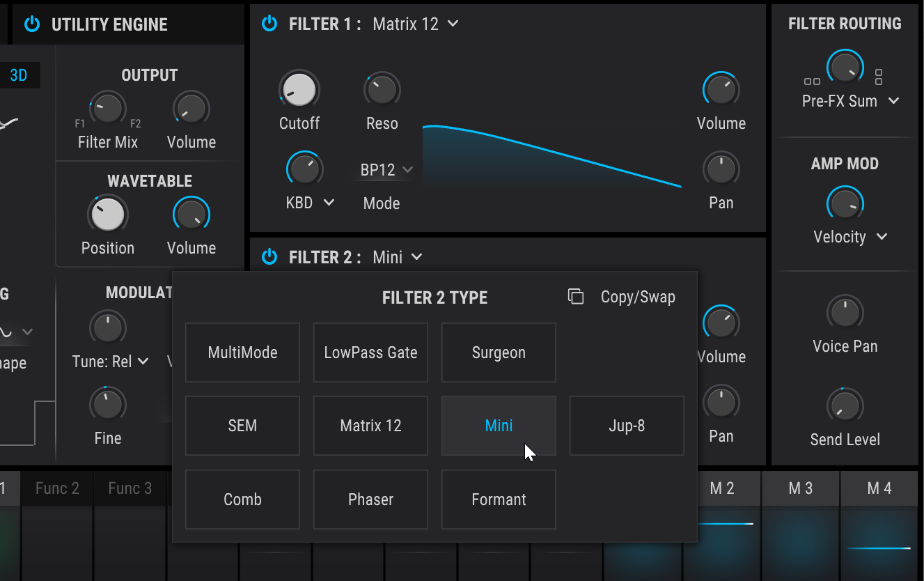Click the Filter 2 Volume knob
The width and height of the screenshot is (924, 581).
(721, 323)
